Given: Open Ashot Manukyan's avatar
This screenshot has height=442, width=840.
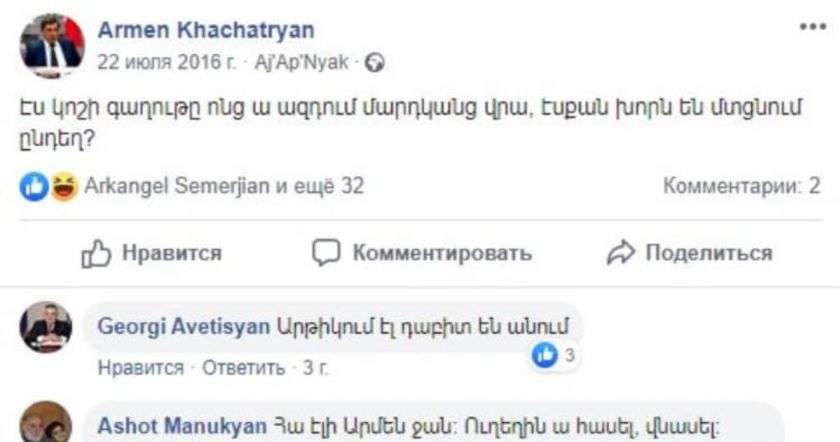Looking at the screenshot, I should pos(46,423).
